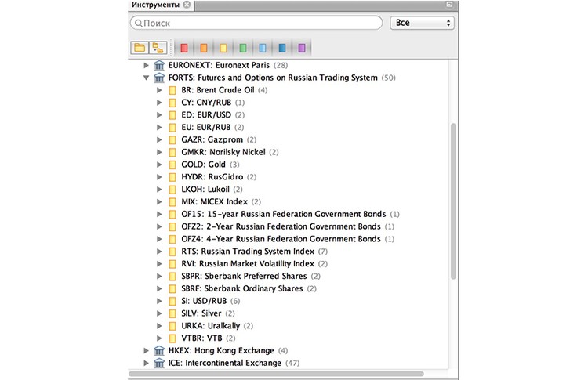Select the red color label filter
The image size is (588, 380).
click(x=183, y=48)
